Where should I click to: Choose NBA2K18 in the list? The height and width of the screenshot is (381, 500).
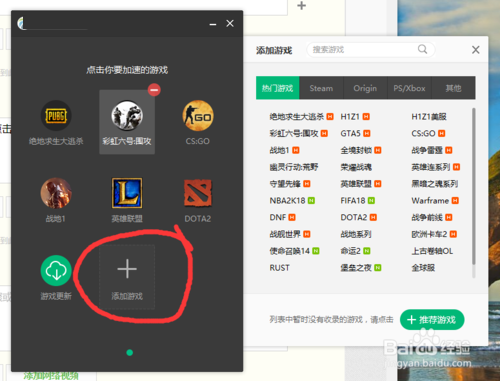pyautogui.click(x=287, y=201)
